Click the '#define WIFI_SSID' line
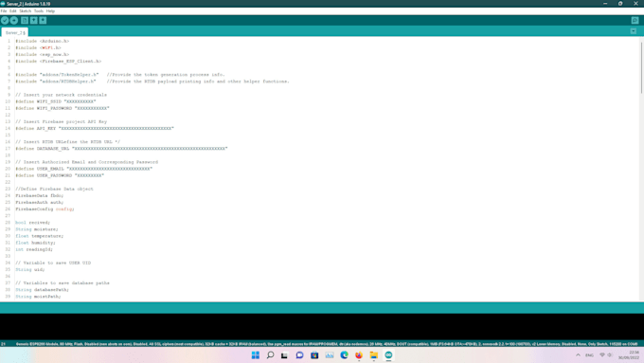Image resolution: width=644 pixels, height=363 pixels. [x=56, y=101]
